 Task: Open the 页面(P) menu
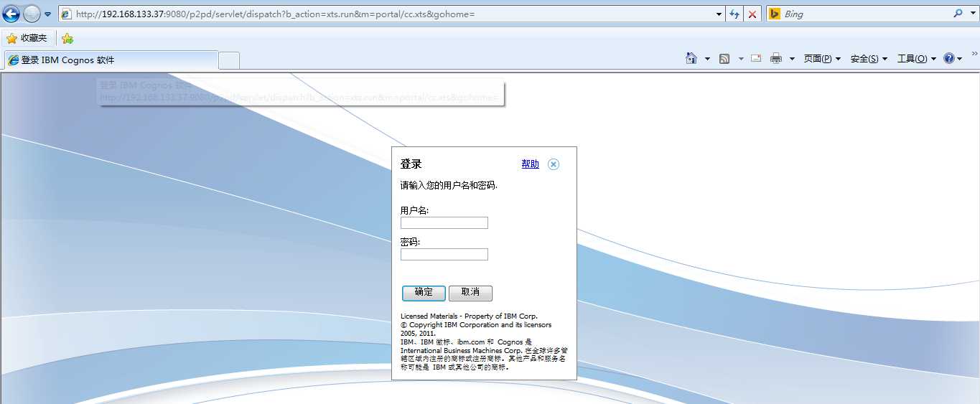coord(822,59)
